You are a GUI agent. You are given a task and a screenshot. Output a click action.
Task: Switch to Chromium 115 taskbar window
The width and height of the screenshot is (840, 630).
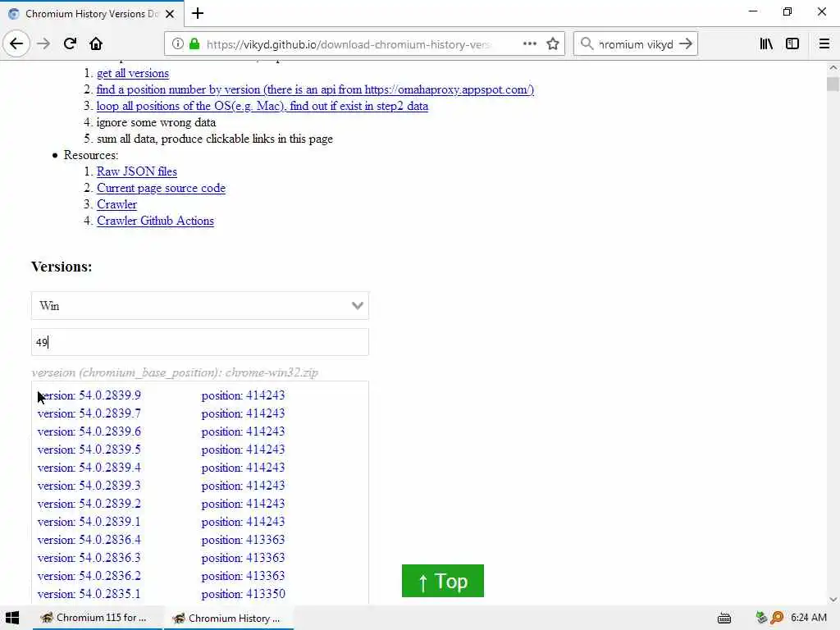97,618
